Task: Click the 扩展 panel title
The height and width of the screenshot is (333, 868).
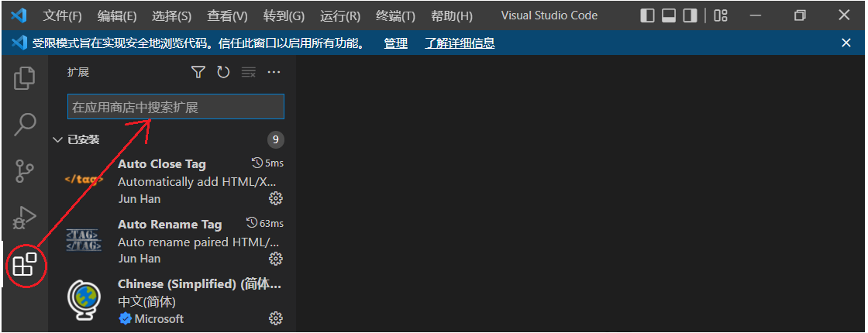Action: (x=78, y=73)
